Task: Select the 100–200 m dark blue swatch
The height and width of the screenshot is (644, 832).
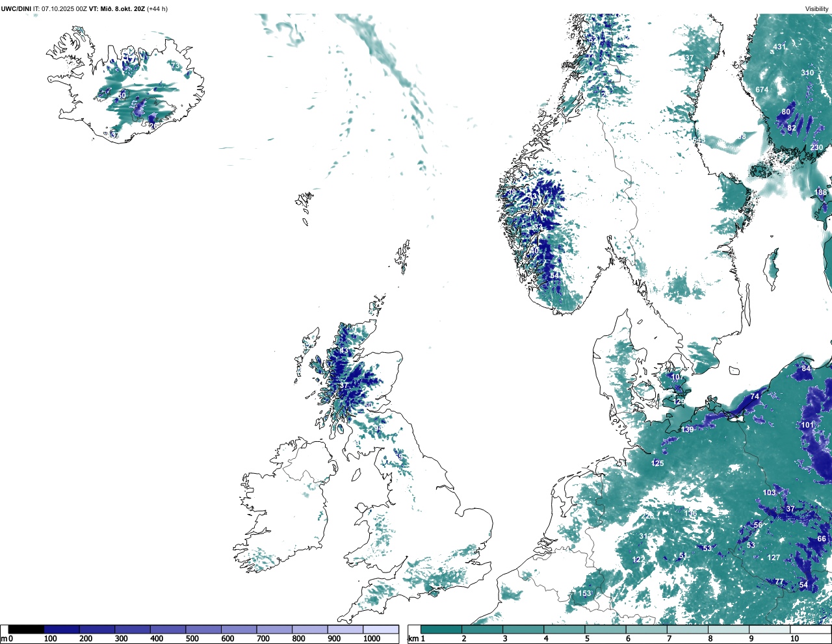Action: tap(62, 629)
